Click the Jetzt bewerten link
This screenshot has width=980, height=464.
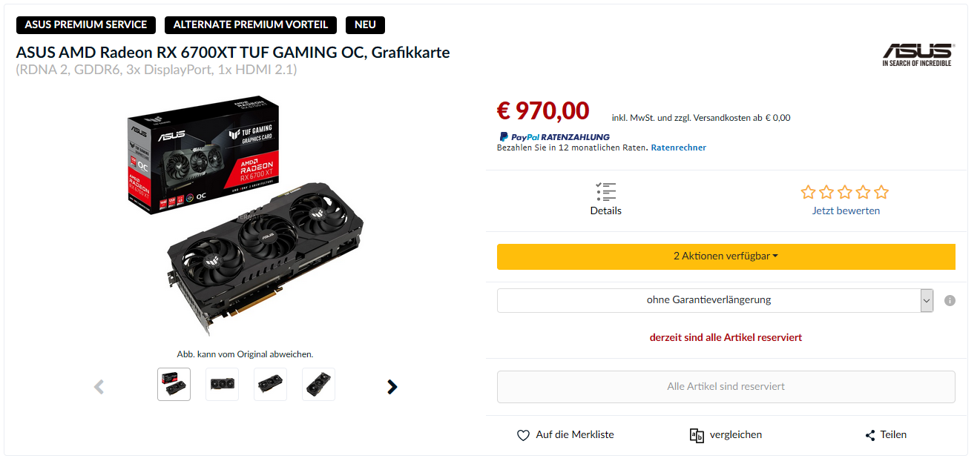pos(846,211)
